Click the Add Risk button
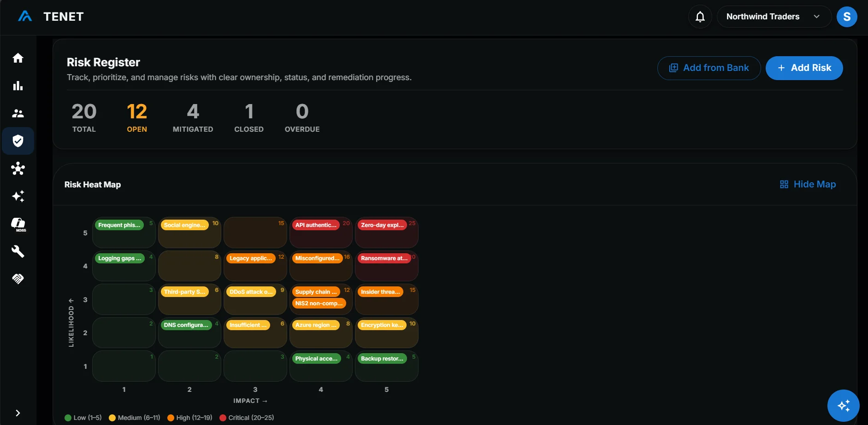The height and width of the screenshot is (425, 868). pos(804,68)
